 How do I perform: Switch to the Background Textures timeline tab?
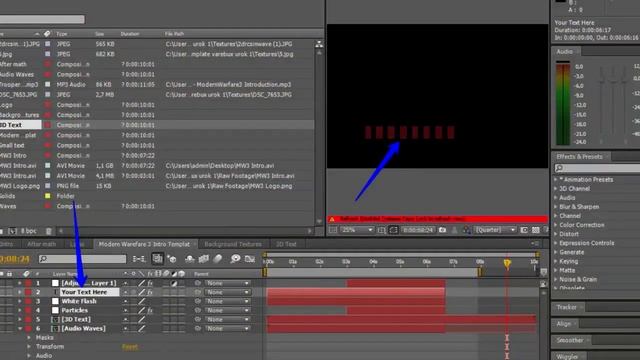pyautogui.click(x=233, y=244)
